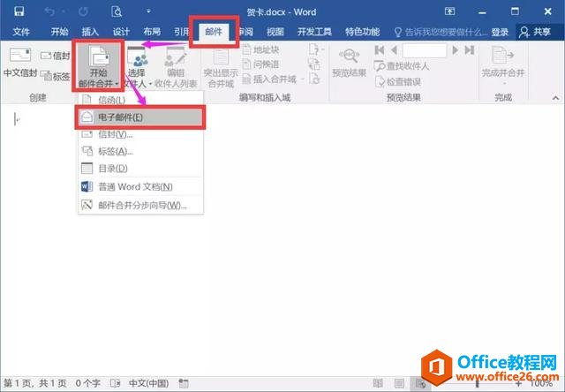Expand the 插入合并域 dropdown arrow
565x392 pixels.
[303, 79]
